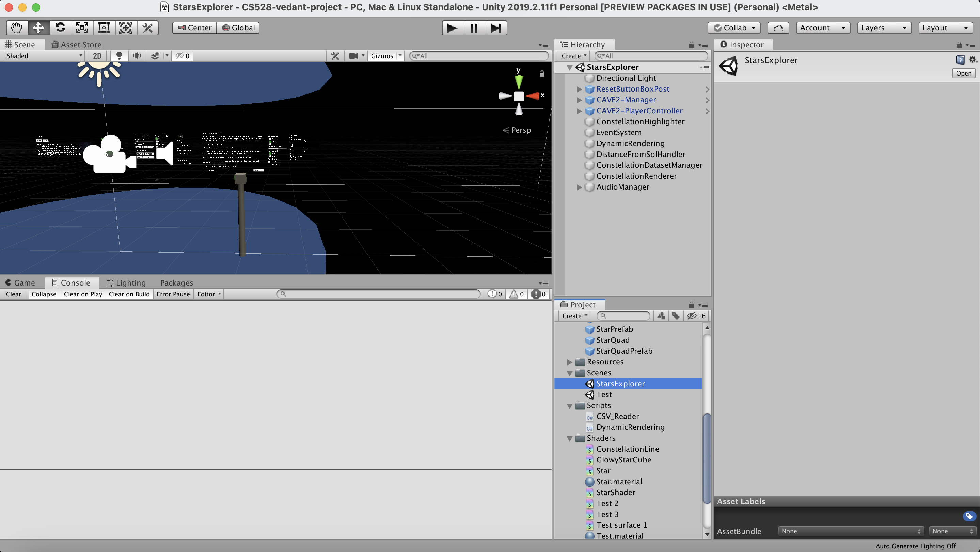Click the Y axis cone on gizmo

tap(519, 81)
